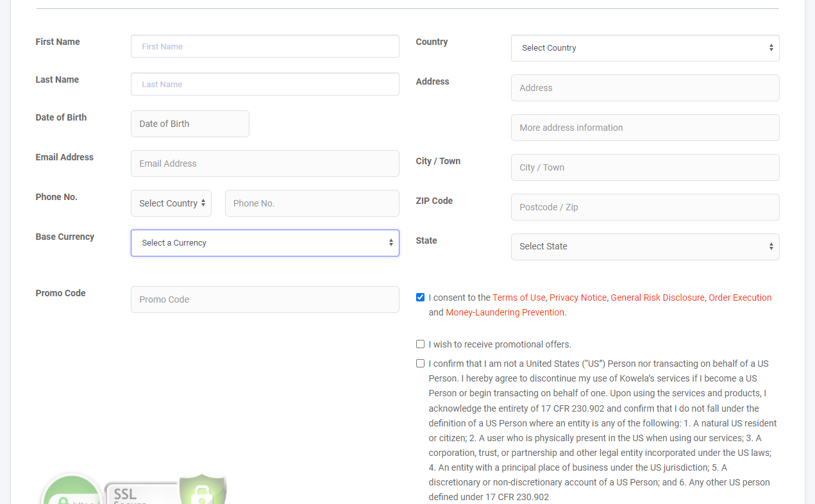815x504 pixels.
Task: Click the Address input field
Action: [x=645, y=88]
